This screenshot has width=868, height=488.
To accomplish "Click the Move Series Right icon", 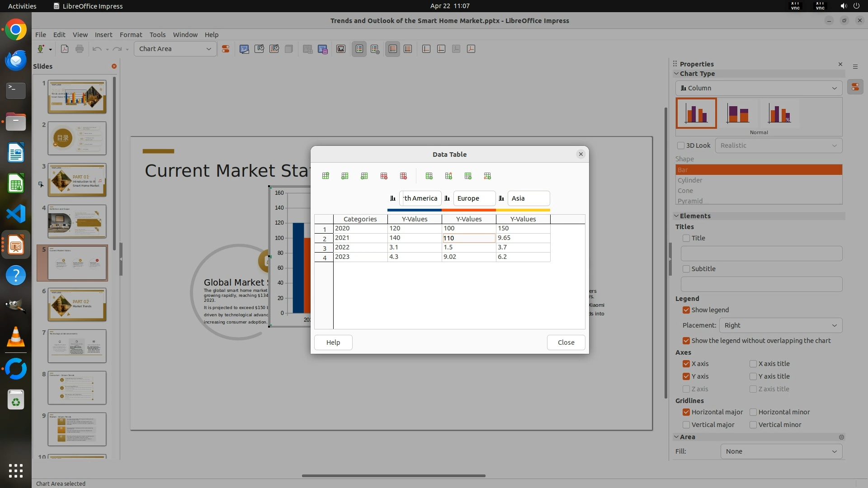I will 448,176.
